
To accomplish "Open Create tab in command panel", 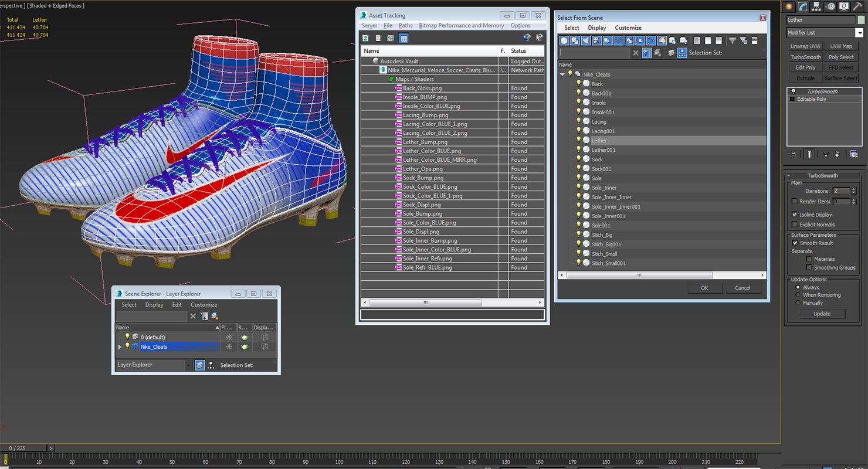I will [789, 6].
